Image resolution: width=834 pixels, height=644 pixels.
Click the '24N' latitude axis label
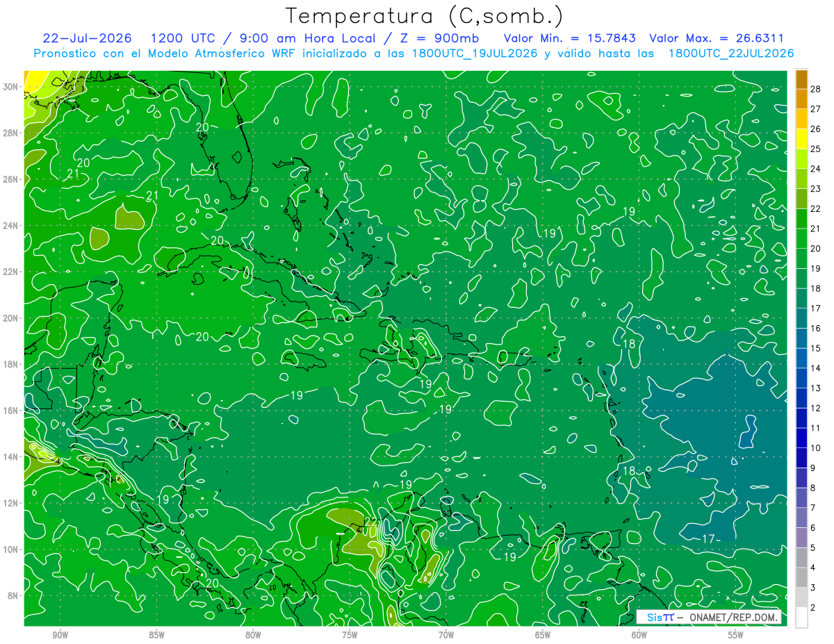coord(10,225)
